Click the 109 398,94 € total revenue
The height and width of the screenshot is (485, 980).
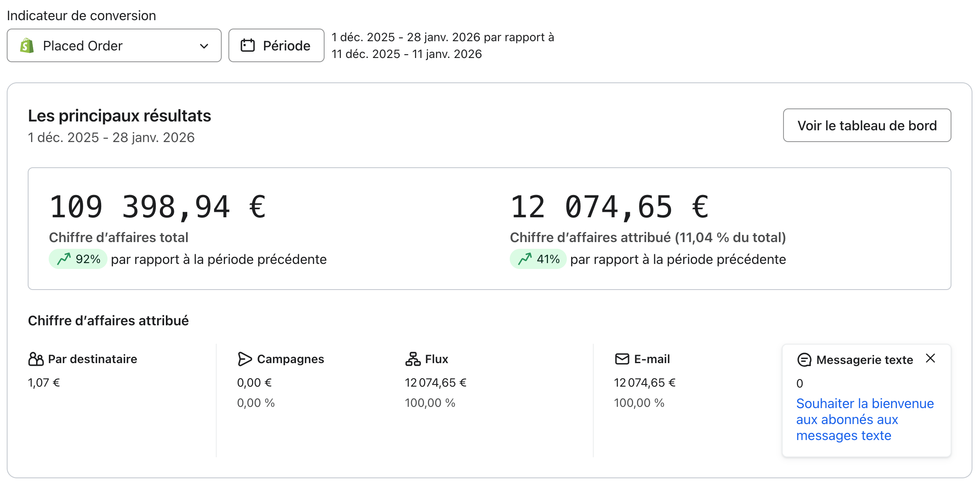[157, 207]
